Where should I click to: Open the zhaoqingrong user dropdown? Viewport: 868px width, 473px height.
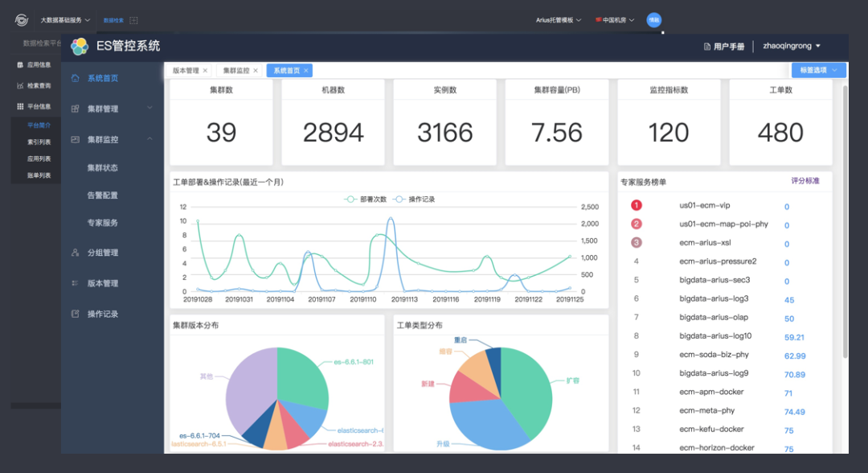point(792,46)
